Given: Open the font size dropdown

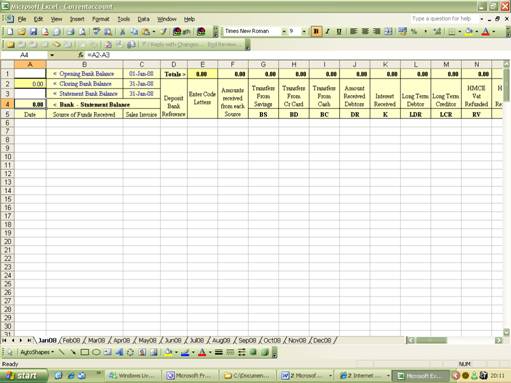Looking at the screenshot, I should 304,31.
